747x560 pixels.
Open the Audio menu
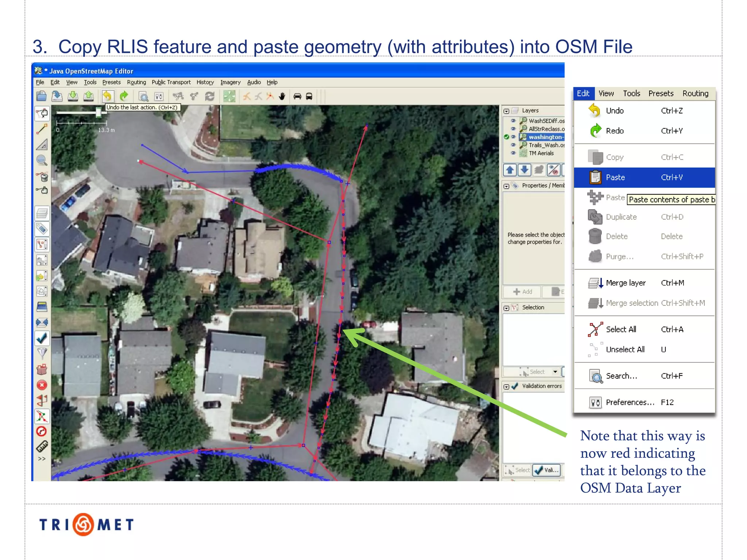(x=254, y=82)
